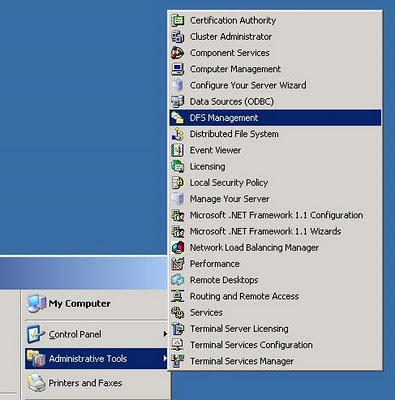This screenshot has width=395, height=400.
Task: Click the Terminal Server Licensing icon
Action: click(178, 329)
